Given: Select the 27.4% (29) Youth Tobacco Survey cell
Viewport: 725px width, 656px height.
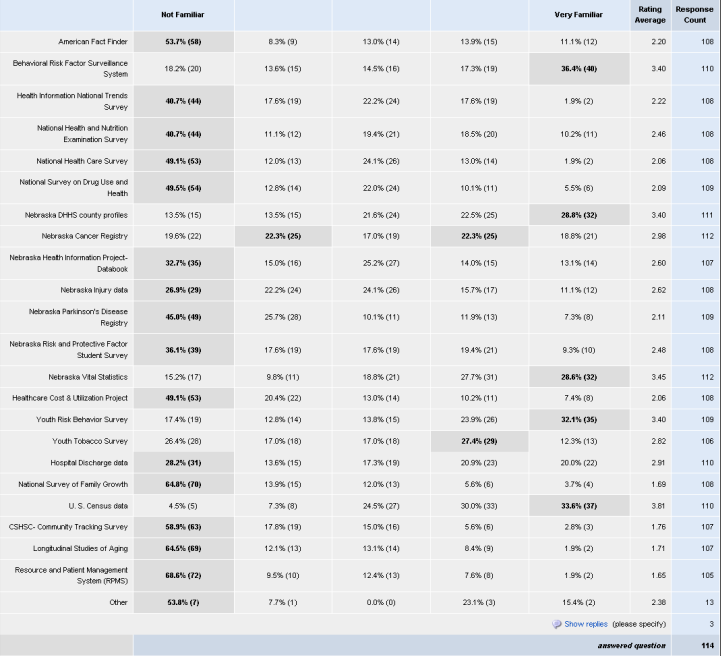Looking at the screenshot, I should [x=479, y=441].
